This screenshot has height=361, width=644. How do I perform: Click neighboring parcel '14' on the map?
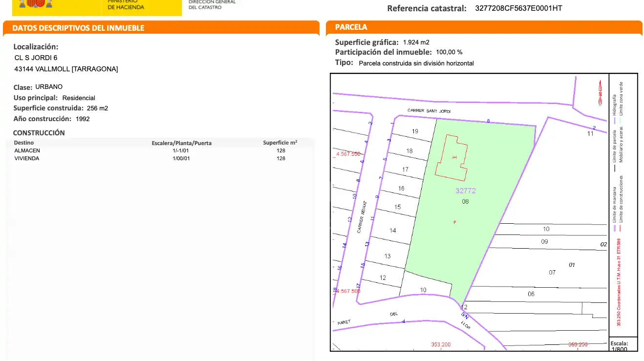pyautogui.click(x=393, y=230)
